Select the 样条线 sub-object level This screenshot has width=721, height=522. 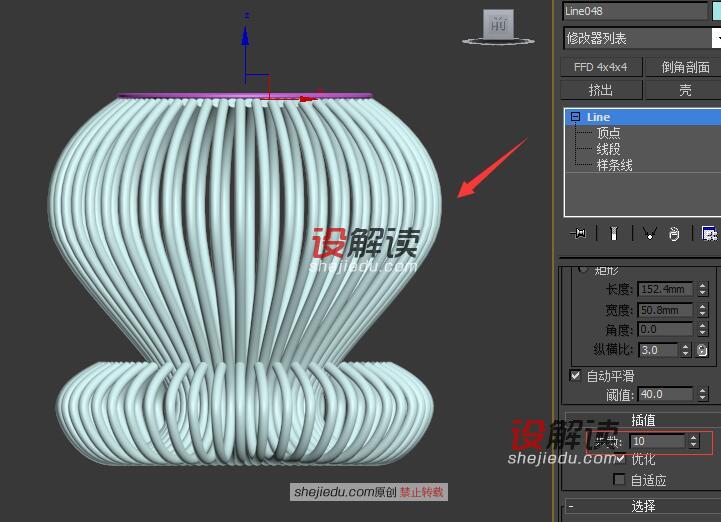click(614, 165)
